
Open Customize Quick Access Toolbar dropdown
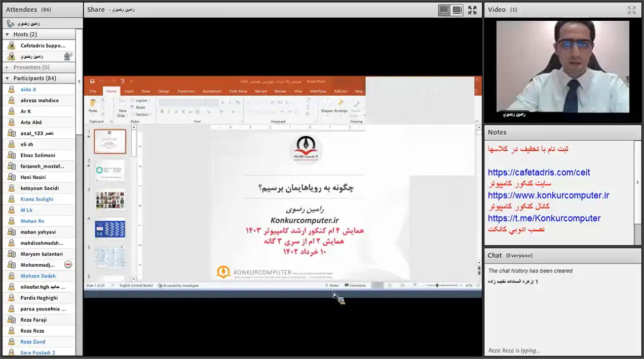click(x=131, y=81)
